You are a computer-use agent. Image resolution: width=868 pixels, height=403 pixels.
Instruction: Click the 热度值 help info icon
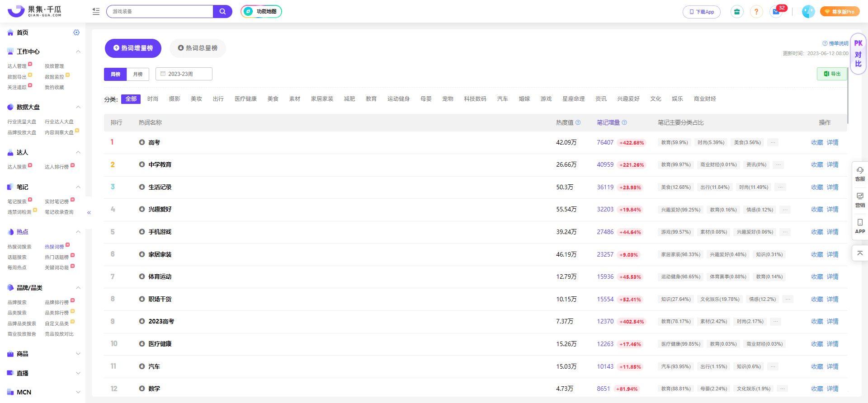578,122
